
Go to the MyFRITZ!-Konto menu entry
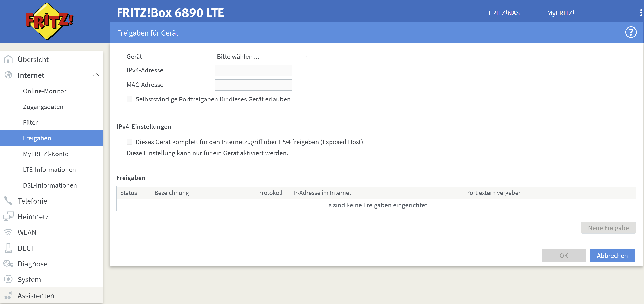point(46,154)
